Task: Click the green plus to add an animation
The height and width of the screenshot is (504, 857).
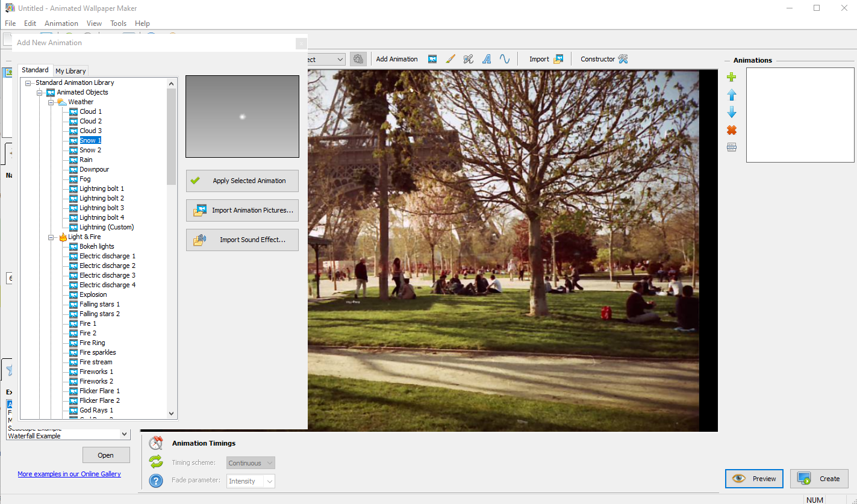Action: [x=732, y=77]
